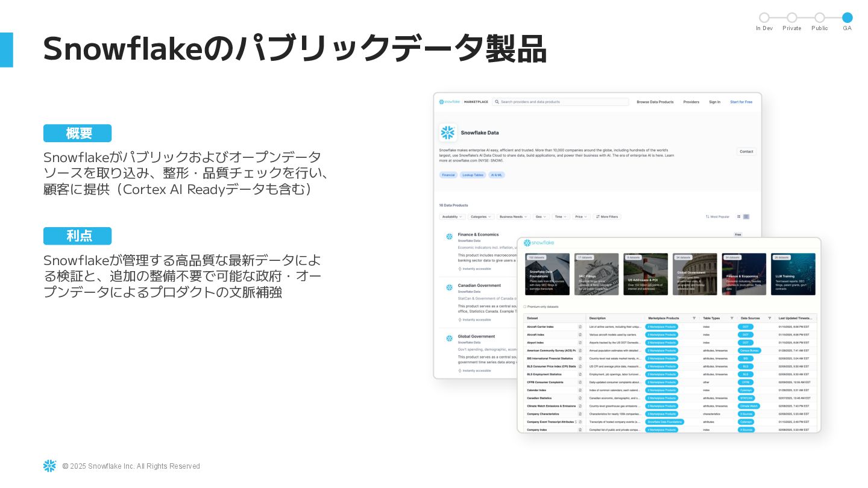Open the SEC Filings card
868x488 pixels.
point(596,274)
